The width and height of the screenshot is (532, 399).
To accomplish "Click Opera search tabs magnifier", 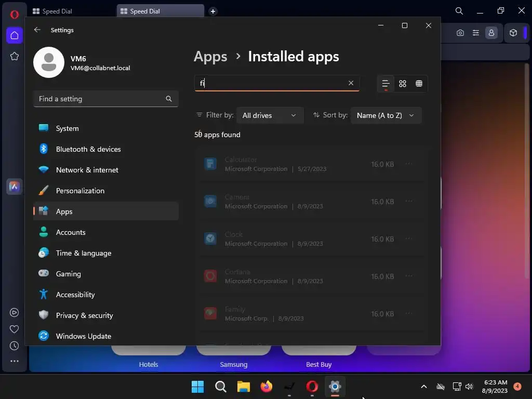I will pyautogui.click(x=459, y=11).
